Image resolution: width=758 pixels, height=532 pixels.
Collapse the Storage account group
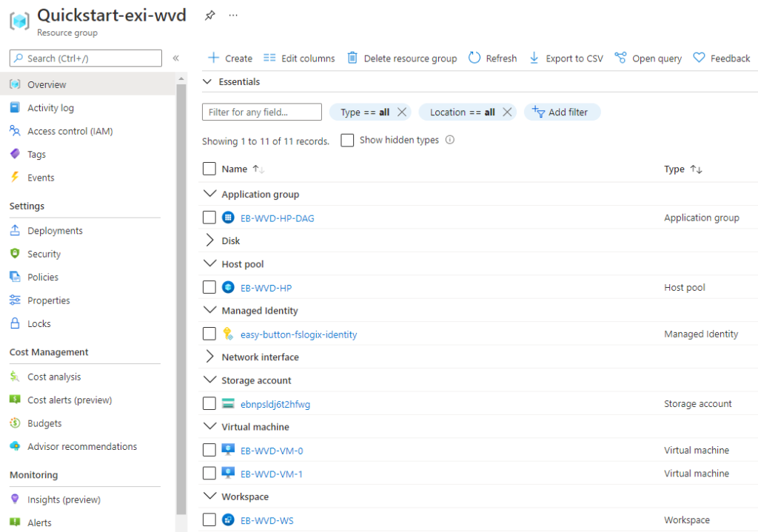[x=209, y=380]
